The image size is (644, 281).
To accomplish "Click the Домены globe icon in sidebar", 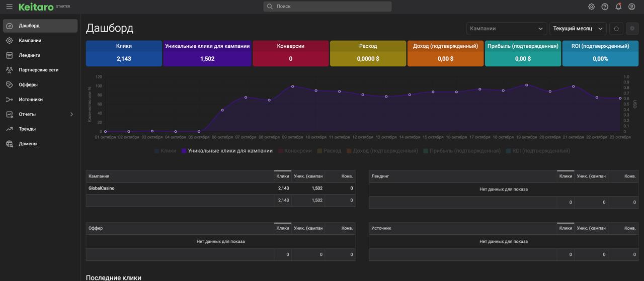I will click(x=9, y=144).
